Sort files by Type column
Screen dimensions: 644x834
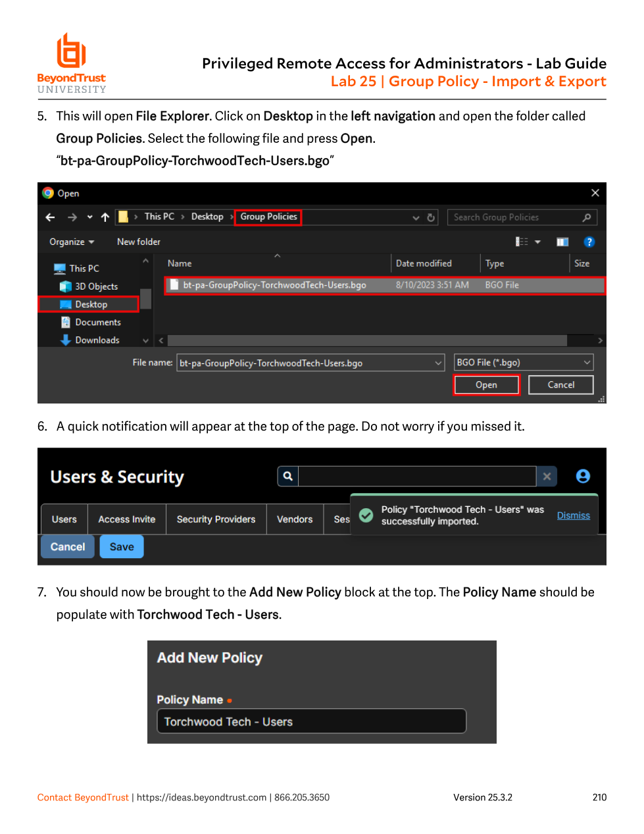(495, 263)
